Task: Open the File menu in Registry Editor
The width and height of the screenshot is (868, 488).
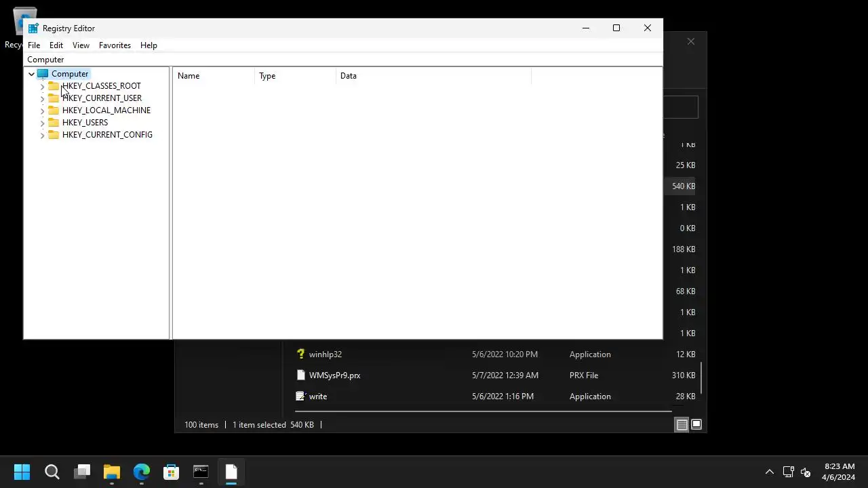Action: [34, 45]
